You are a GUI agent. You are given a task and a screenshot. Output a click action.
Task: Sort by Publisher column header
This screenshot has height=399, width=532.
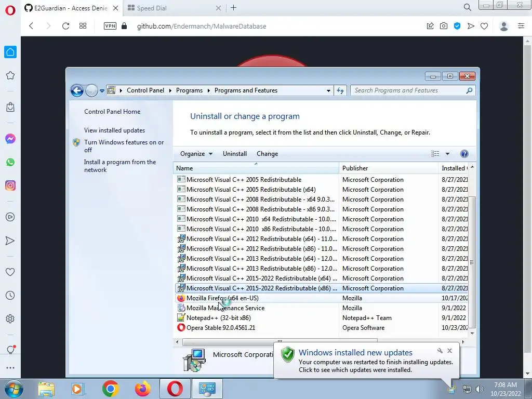click(389, 168)
